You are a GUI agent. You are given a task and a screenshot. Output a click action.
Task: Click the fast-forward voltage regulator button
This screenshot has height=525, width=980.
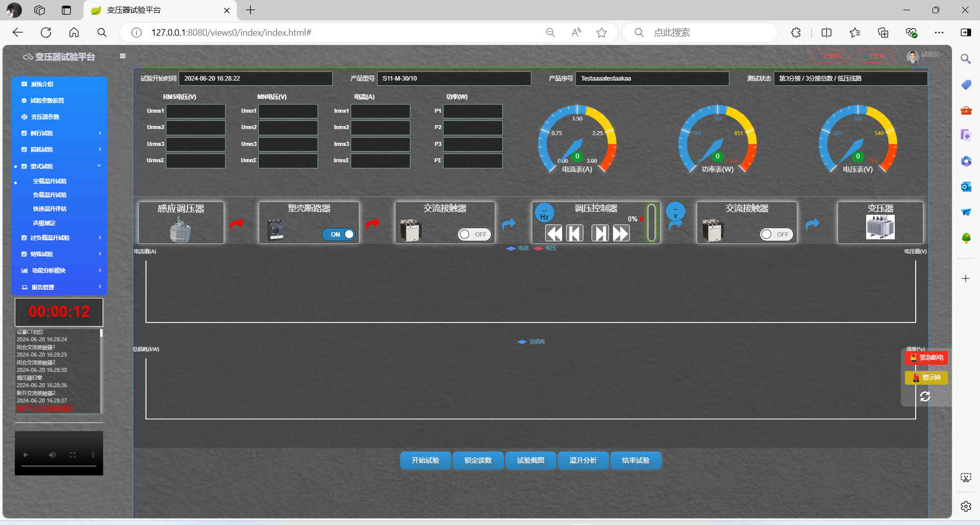coord(621,234)
